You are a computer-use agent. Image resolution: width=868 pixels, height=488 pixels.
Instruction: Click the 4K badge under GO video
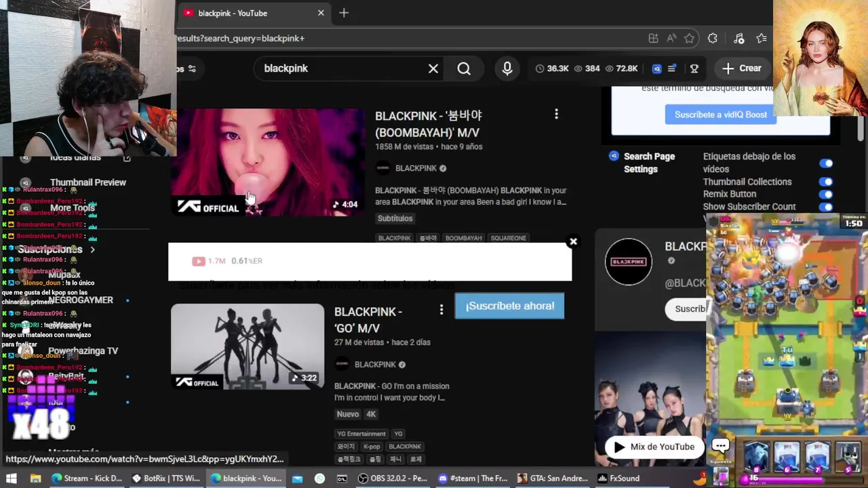point(371,414)
